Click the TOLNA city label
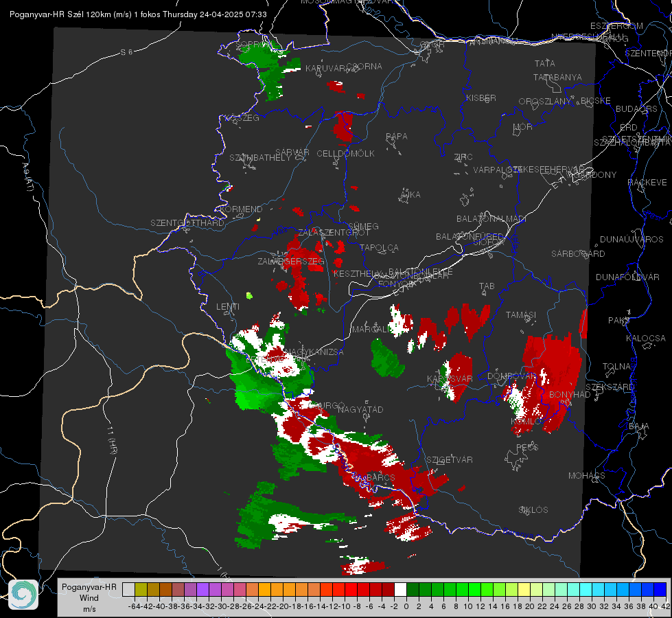Viewport: 672px width, 618px height. point(616,367)
